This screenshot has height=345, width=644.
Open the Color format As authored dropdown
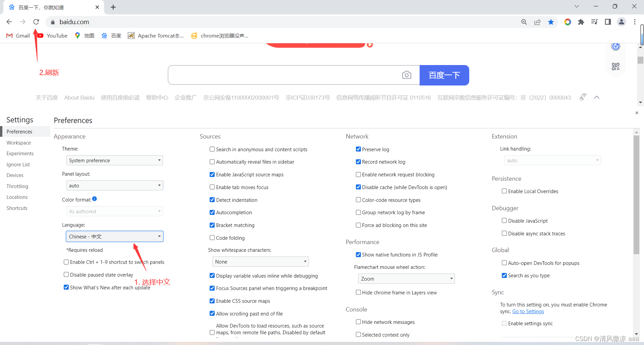click(115, 211)
